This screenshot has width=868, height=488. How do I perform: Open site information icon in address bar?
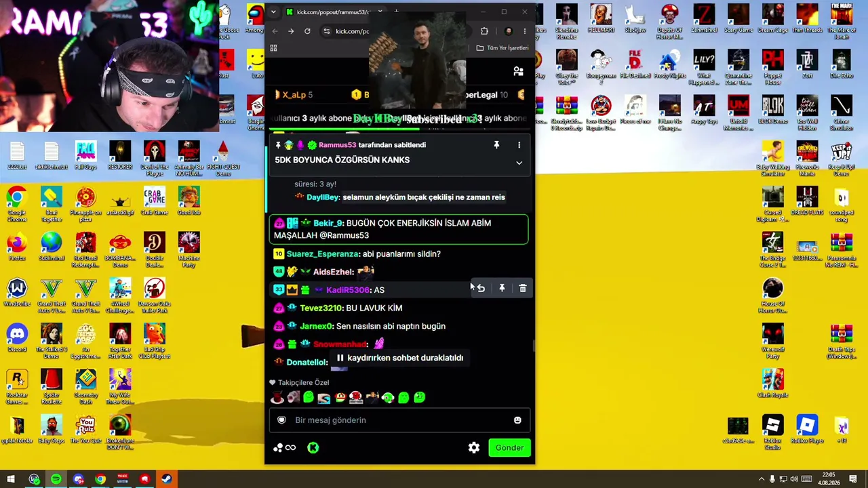click(326, 31)
